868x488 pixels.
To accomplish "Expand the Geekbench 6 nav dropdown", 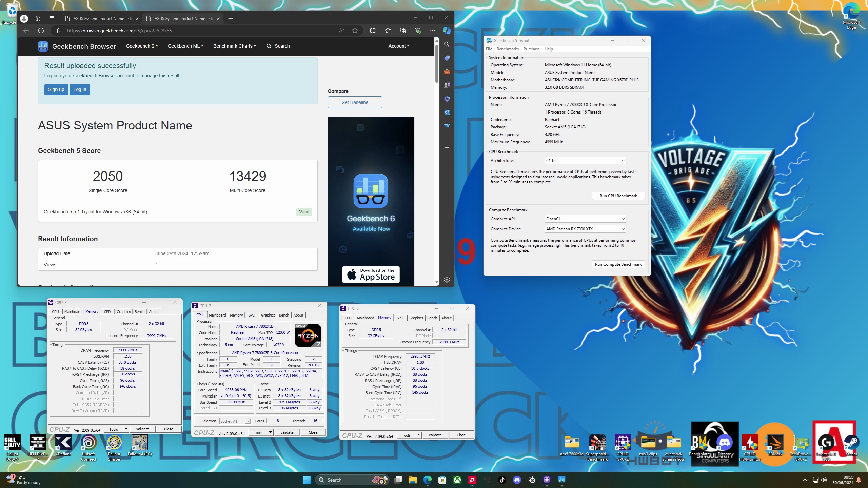I will click(x=142, y=46).
